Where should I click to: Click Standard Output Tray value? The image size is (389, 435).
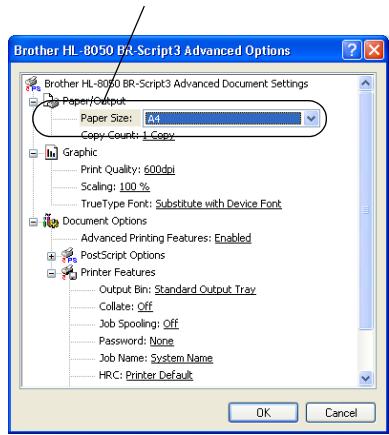click(x=205, y=290)
